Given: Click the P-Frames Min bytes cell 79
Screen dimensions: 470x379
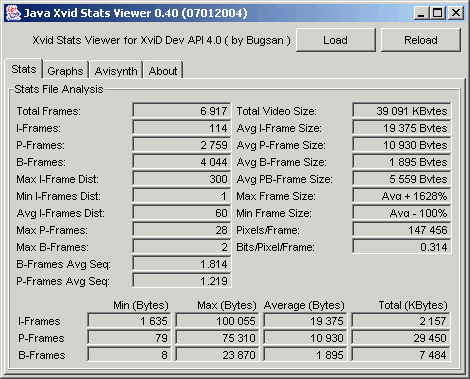Looking at the screenshot, I should click(x=129, y=338).
